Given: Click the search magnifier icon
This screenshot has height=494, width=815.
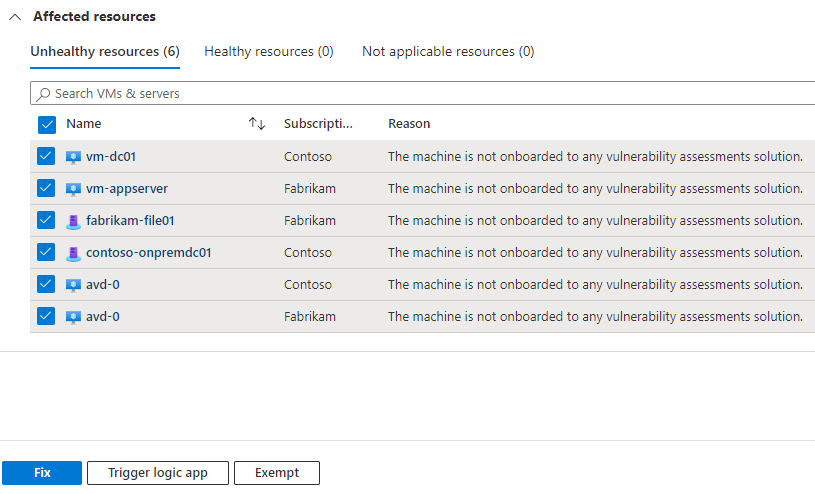Looking at the screenshot, I should pos(43,94).
